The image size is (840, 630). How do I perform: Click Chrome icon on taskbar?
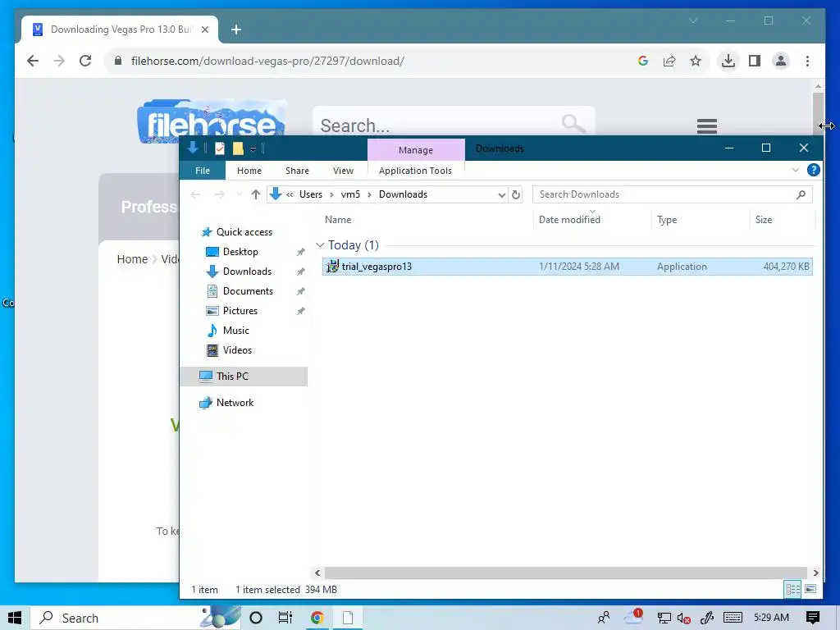pos(317,618)
